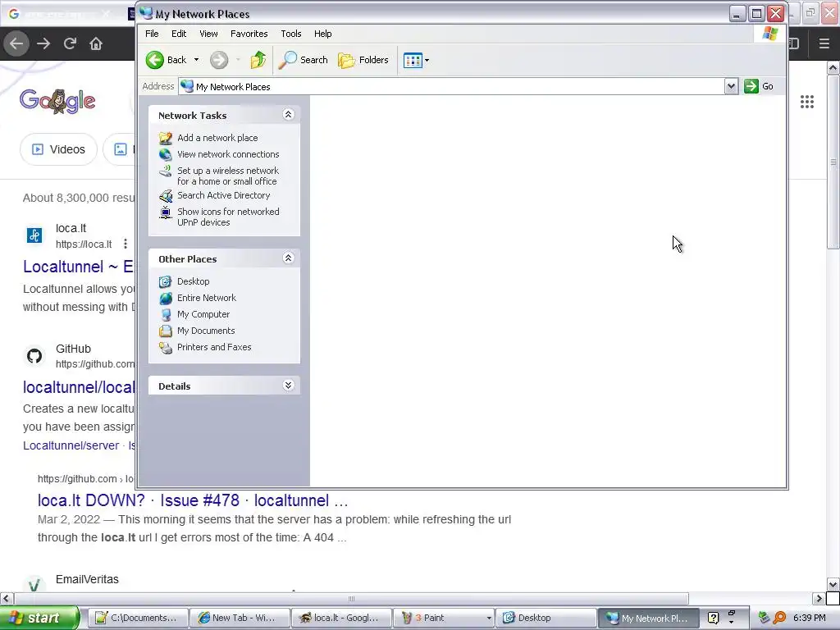Screen dimensions: 840x630
Task: Click Add a network place link
Action: (217, 138)
